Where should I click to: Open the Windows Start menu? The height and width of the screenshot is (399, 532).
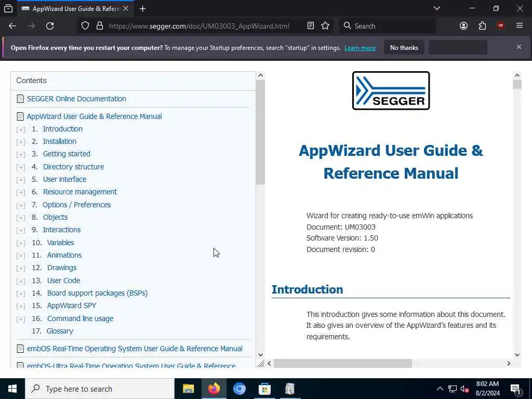coord(12,389)
